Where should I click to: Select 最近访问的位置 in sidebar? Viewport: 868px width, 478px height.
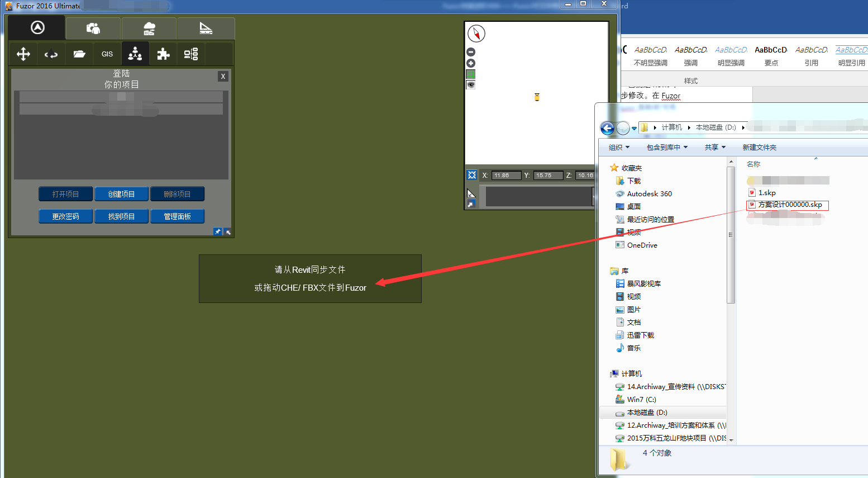coord(650,219)
